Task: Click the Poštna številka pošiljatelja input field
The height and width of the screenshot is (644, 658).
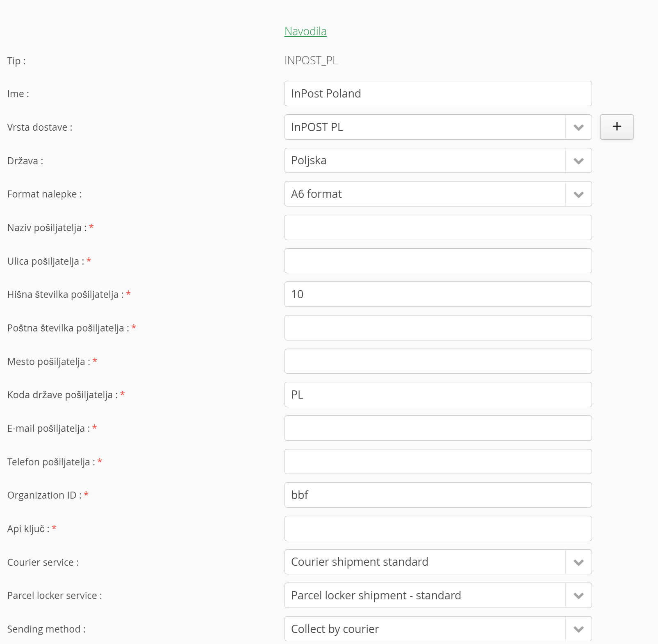Action: click(438, 328)
